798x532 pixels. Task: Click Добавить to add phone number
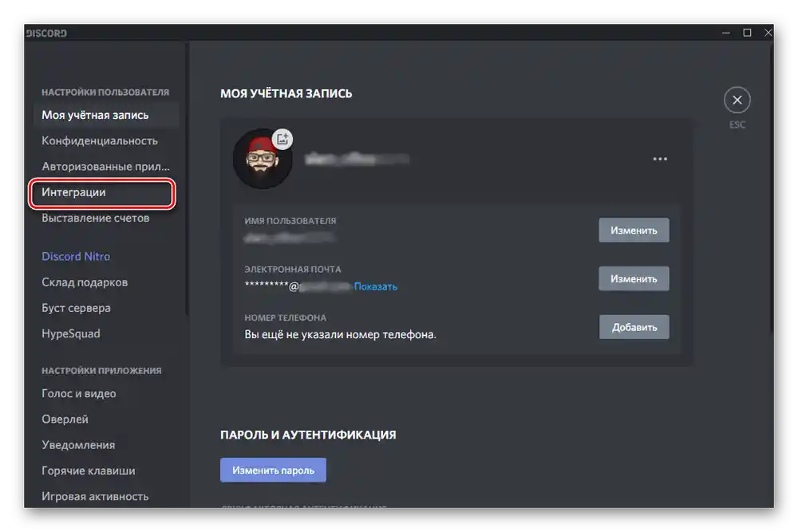coord(634,327)
